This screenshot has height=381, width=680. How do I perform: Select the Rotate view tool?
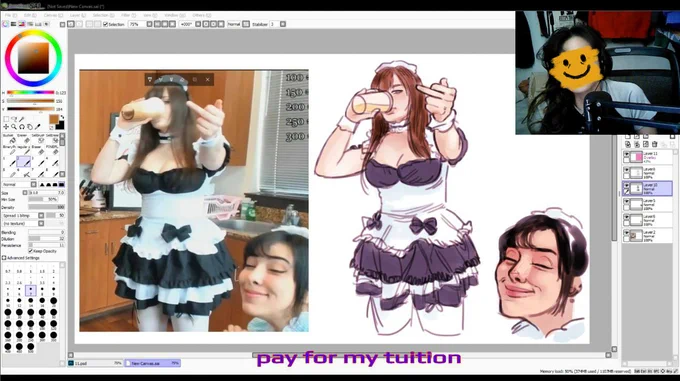click(22, 127)
